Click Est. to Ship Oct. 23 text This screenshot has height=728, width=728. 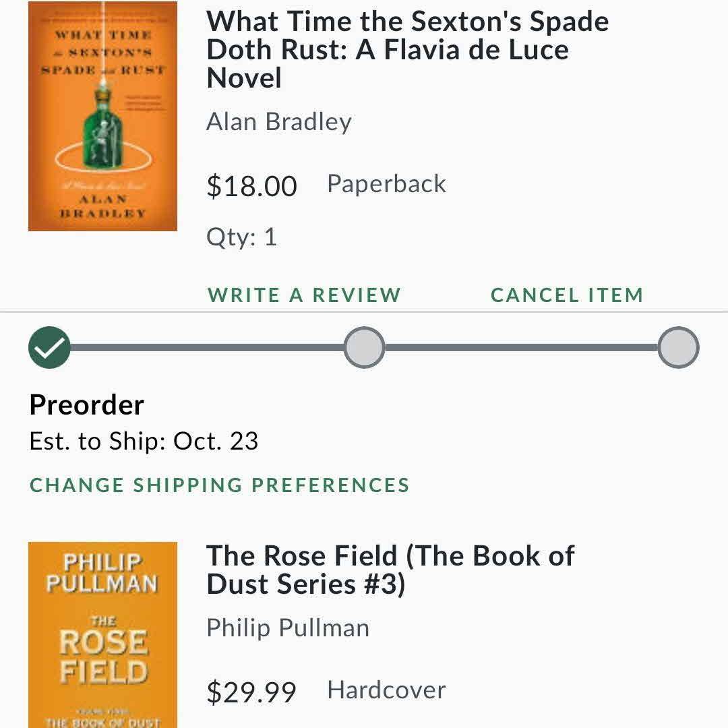click(144, 441)
